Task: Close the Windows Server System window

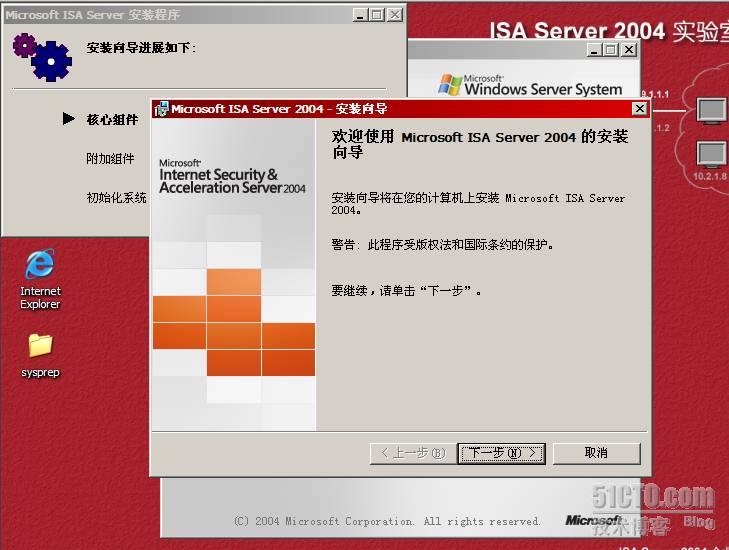Action: [x=629, y=49]
